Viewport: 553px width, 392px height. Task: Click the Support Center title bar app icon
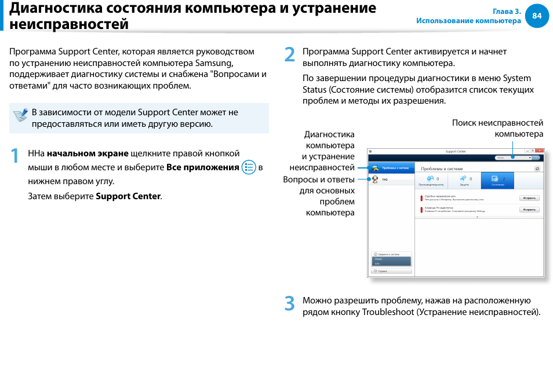point(370,152)
